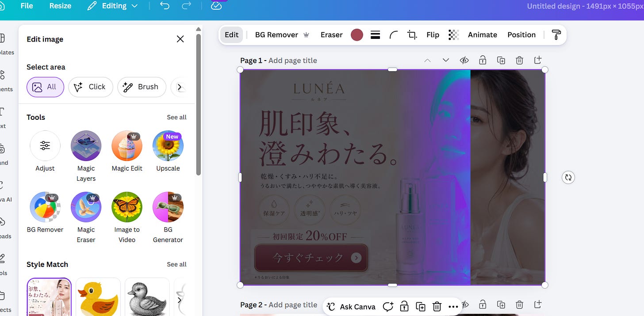Click the cloud save status icon

pos(216,6)
